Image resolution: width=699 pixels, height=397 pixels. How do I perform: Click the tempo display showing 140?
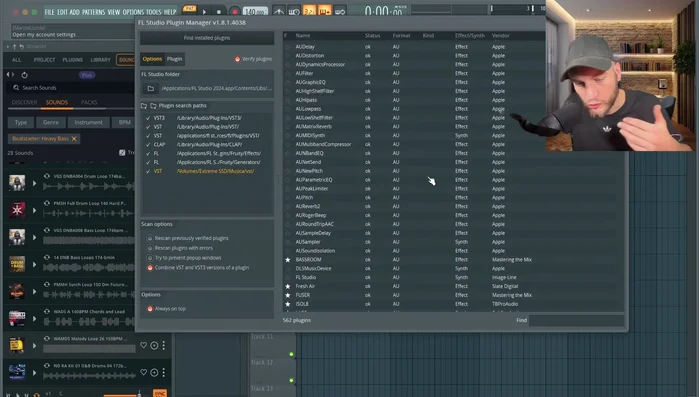pos(255,12)
